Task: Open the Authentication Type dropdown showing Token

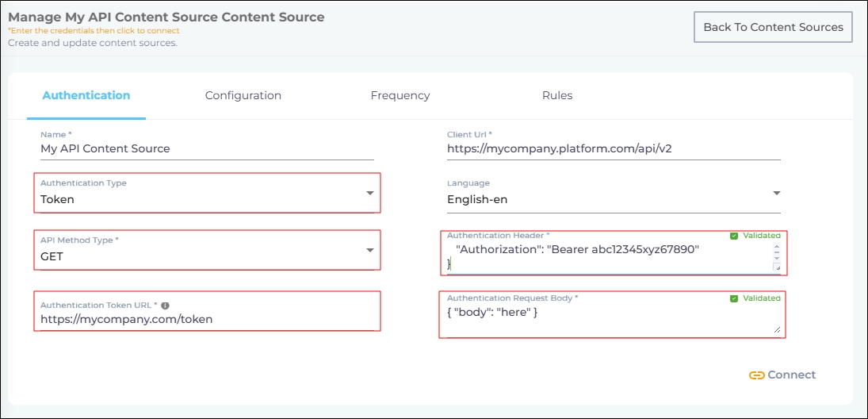Action: pyautogui.click(x=206, y=199)
